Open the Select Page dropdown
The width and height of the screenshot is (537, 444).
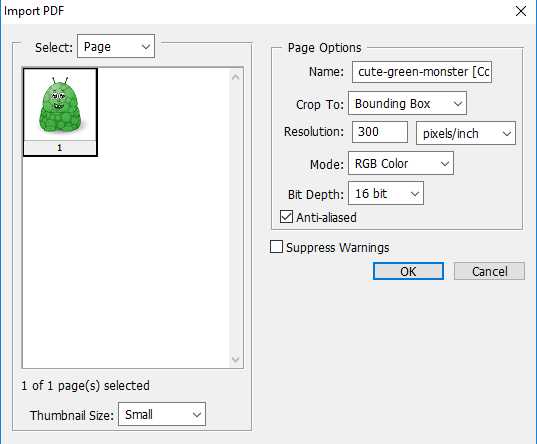116,46
